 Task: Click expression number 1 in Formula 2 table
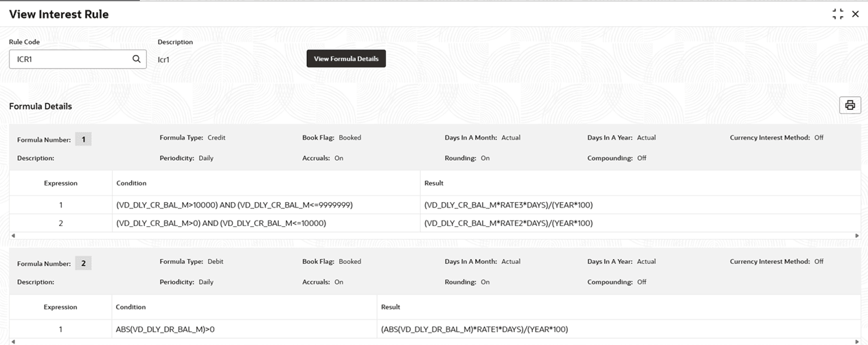[x=60, y=329]
